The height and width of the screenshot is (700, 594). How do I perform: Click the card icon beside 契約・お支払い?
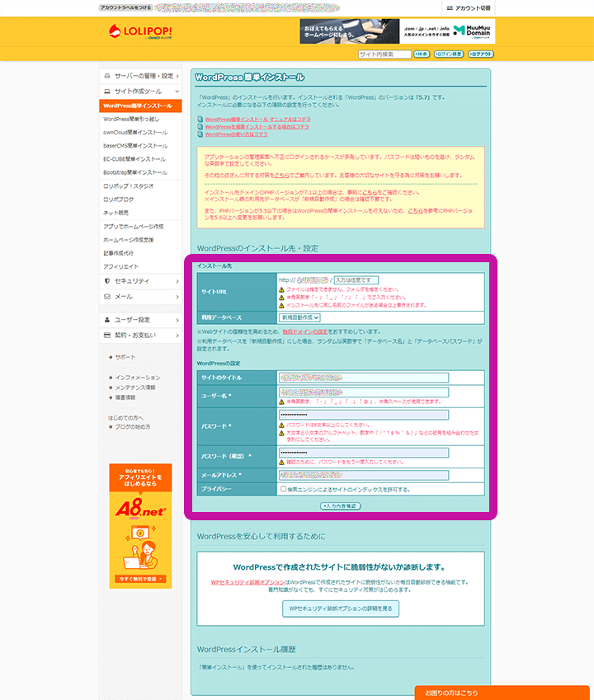[107, 336]
